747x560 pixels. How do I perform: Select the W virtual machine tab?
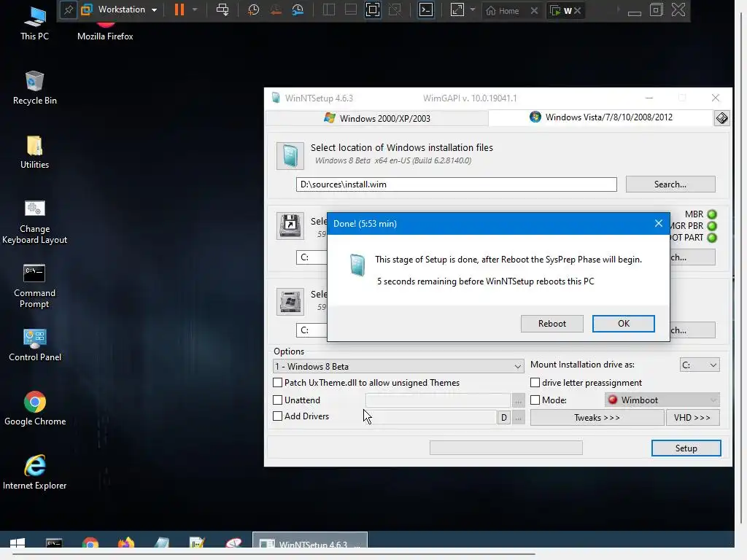pos(562,10)
